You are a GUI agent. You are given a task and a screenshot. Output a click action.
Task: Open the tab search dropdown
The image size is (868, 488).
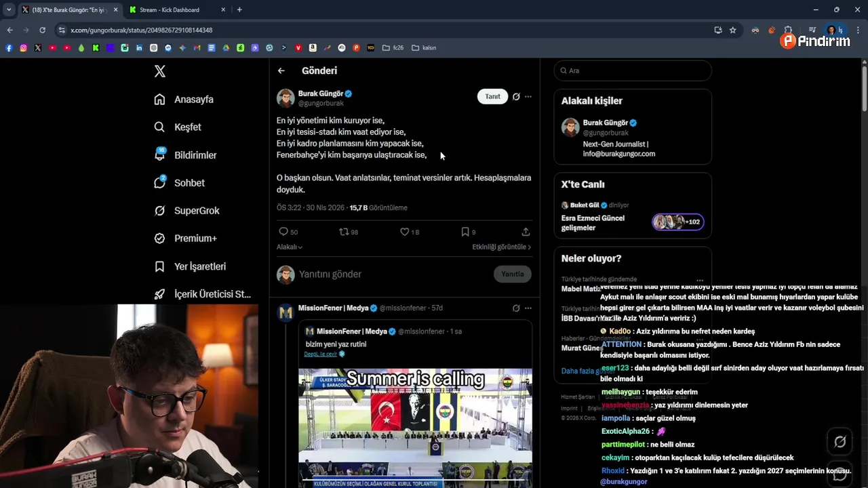[x=8, y=9]
